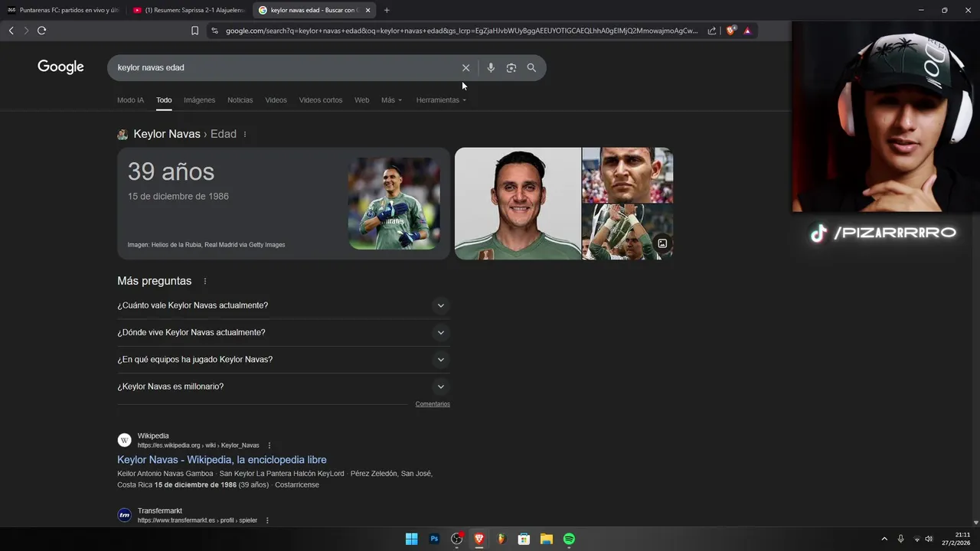The image size is (980, 551).
Task: Click the Edad breadcrumb label
Action: [224, 134]
